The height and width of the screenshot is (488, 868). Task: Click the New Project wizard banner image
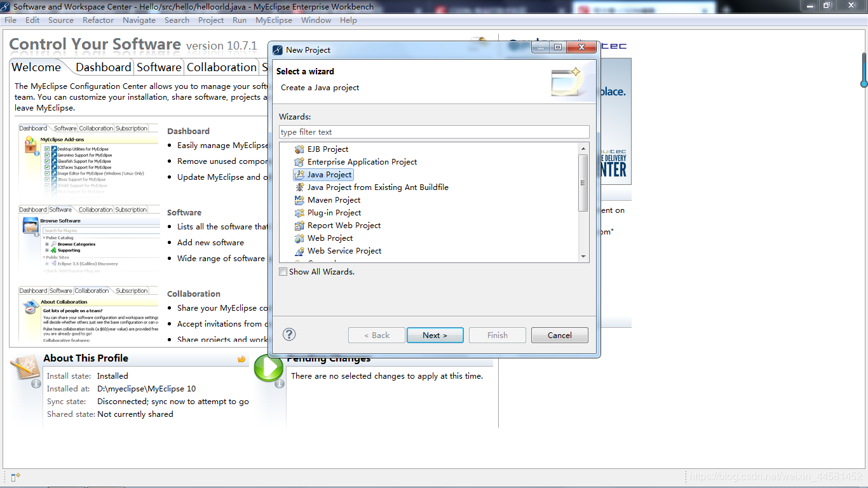(567, 81)
